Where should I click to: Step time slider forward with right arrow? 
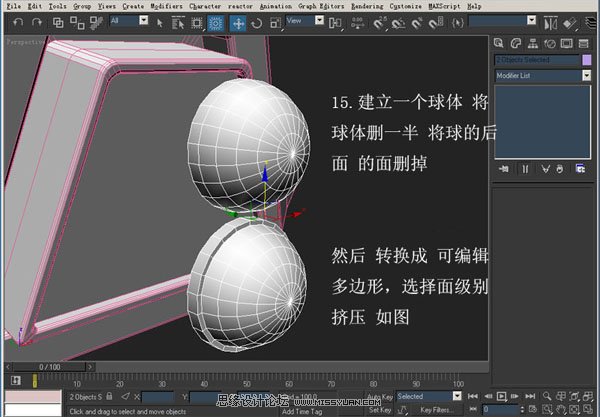coord(90,367)
